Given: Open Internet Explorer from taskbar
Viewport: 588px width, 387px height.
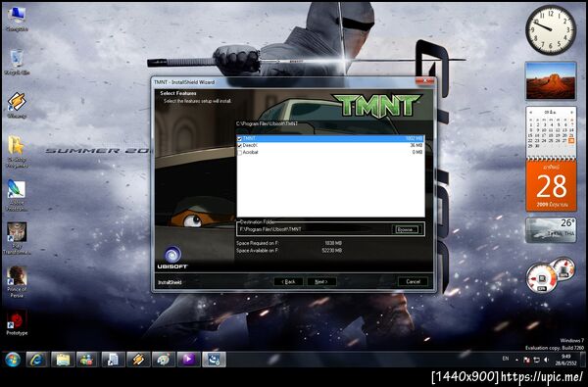Looking at the screenshot, I should (37, 360).
